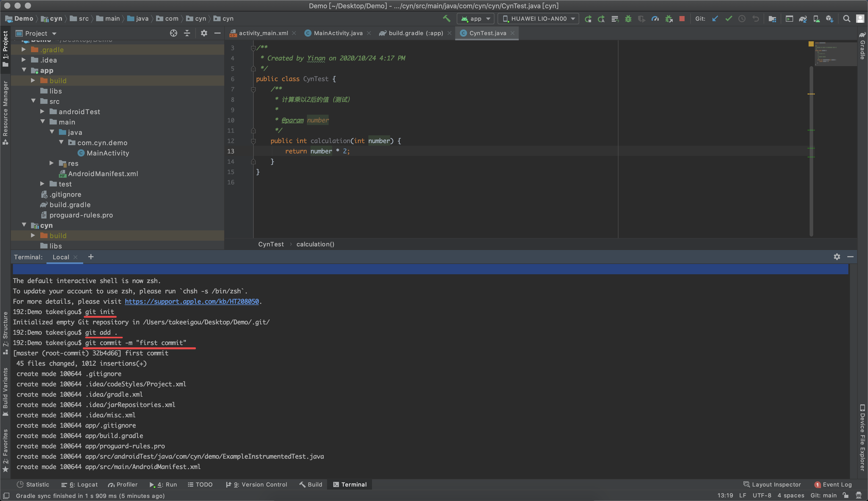The width and height of the screenshot is (868, 501).
Task: Click the Make Project hammer icon
Action: click(446, 19)
